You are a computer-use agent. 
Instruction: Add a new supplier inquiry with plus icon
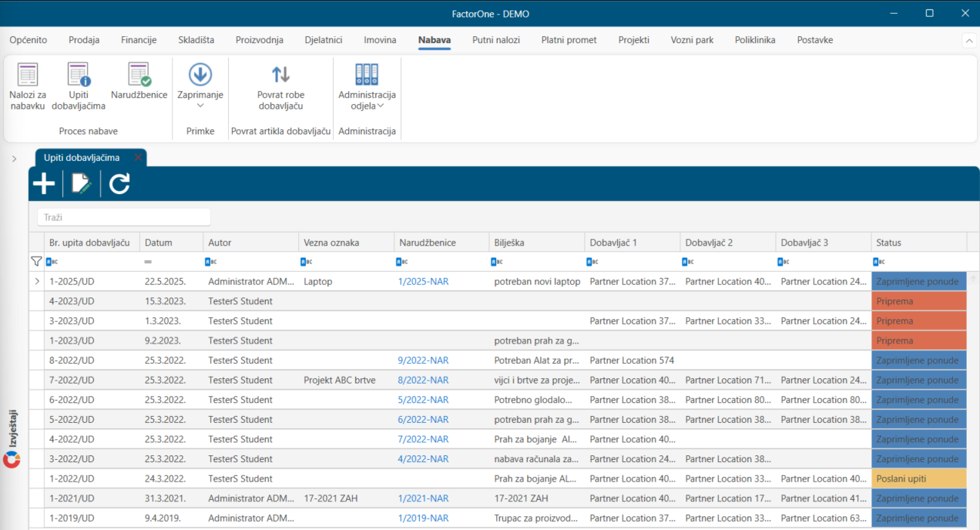coord(44,183)
